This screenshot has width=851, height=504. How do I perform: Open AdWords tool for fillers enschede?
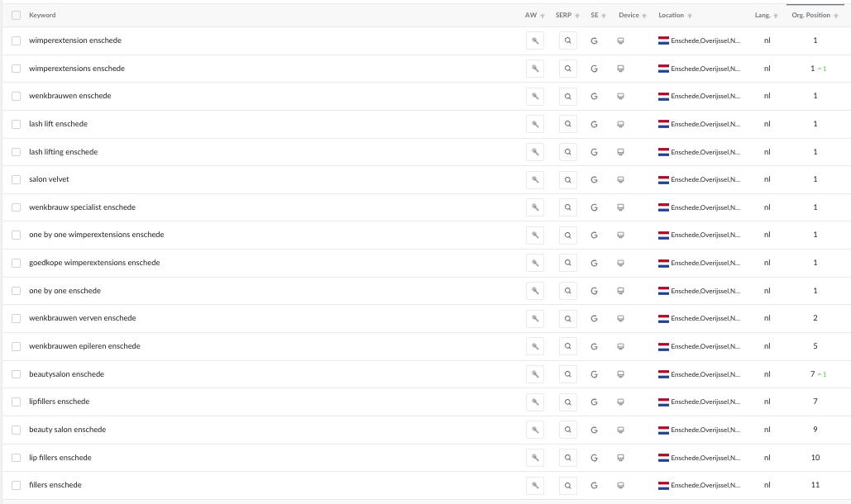tap(534, 486)
